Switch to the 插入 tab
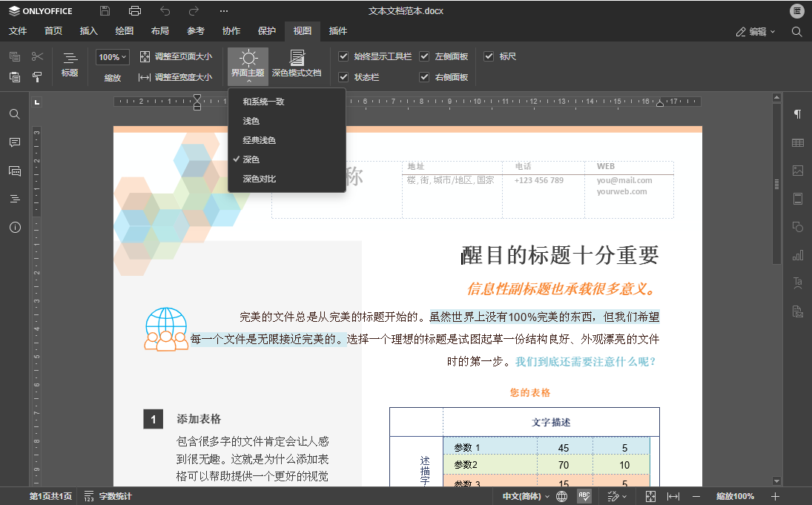Image resolution: width=812 pixels, height=505 pixels. coord(88,31)
